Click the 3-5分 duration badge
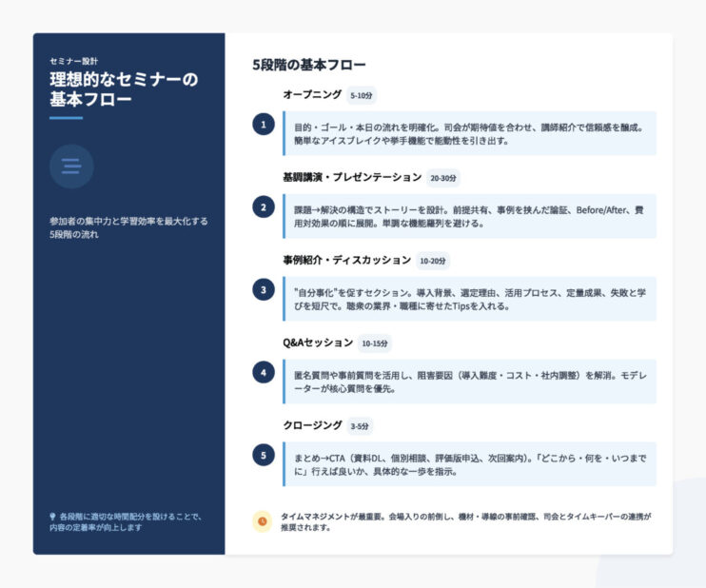706x588 pixels. tap(361, 426)
